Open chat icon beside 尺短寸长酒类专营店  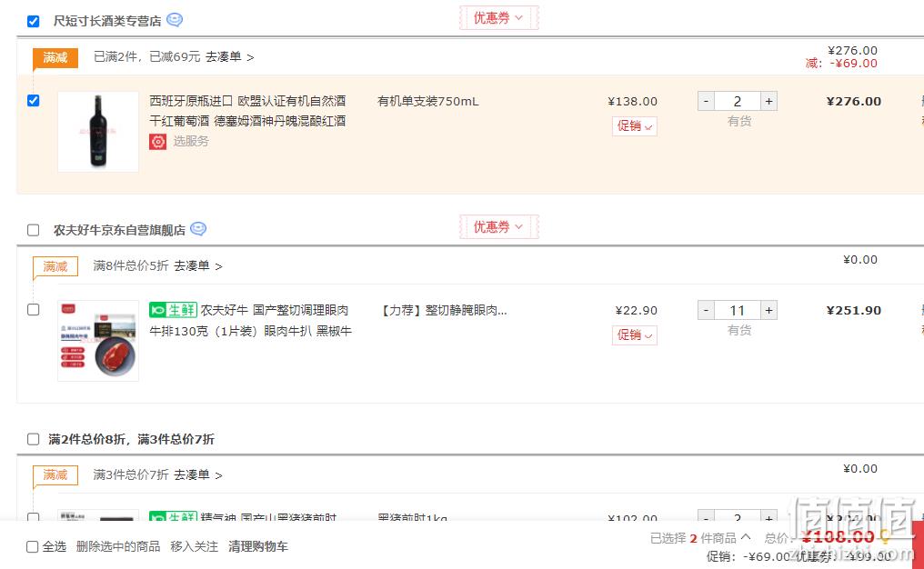pyautogui.click(x=175, y=20)
